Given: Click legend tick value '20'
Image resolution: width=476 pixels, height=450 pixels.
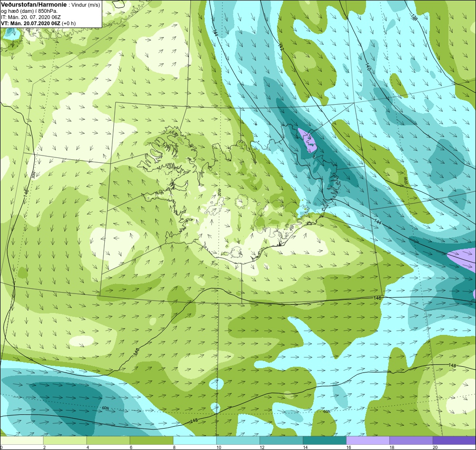Looking at the screenshot, I should pyautogui.click(x=435, y=447).
